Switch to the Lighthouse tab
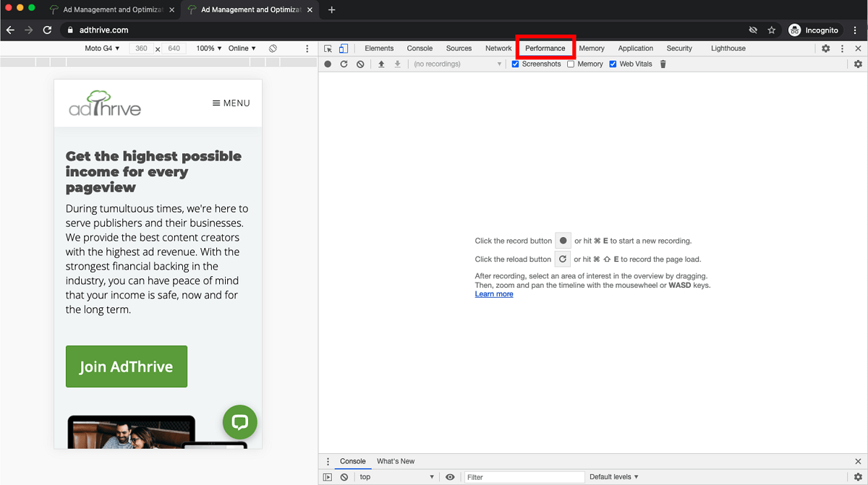The width and height of the screenshot is (868, 485). [728, 48]
